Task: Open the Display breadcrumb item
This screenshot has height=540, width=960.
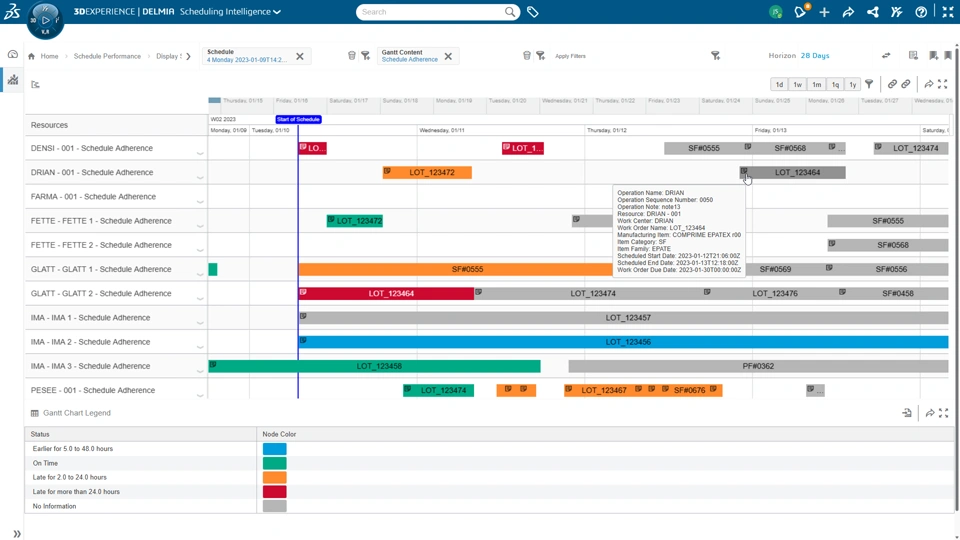Action: (168, 56)
